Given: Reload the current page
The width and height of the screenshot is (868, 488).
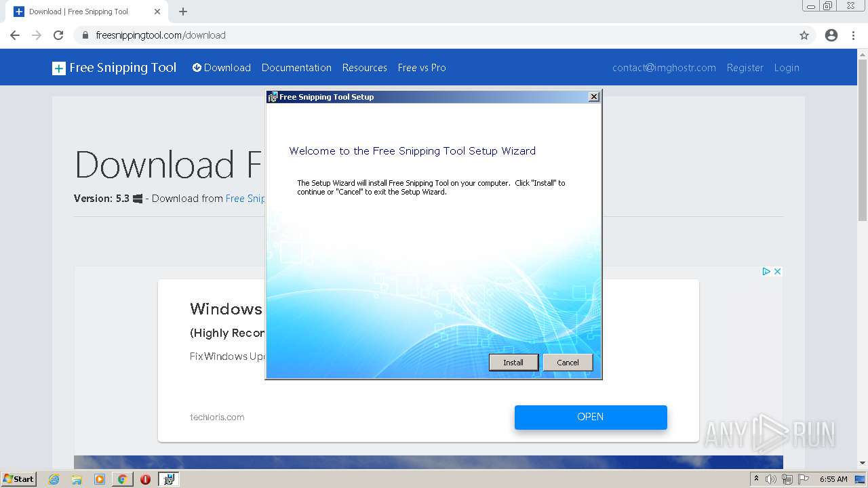Looking at the screenshot, I should click(x=58, y=35).
